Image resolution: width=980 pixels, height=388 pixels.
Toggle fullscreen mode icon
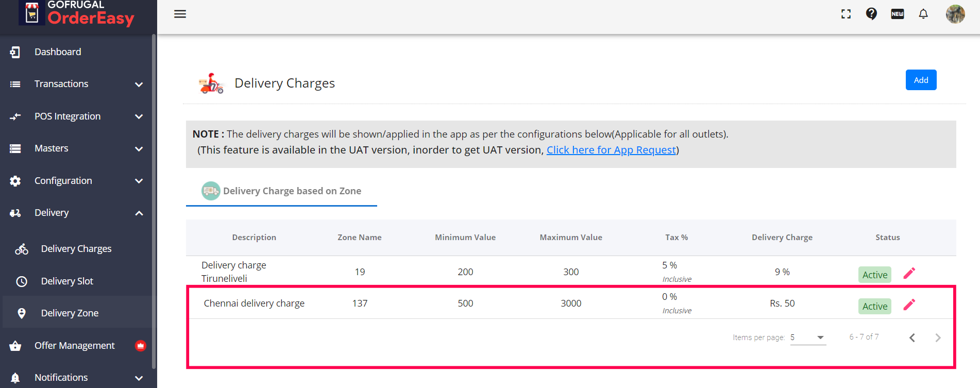tap(846, 14)
